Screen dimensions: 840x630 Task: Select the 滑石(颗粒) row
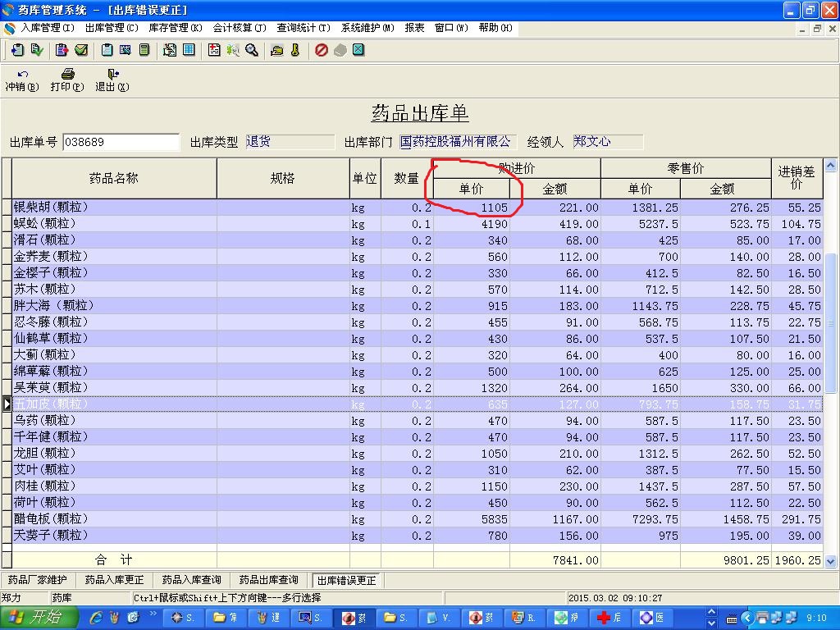click(418, 240)
